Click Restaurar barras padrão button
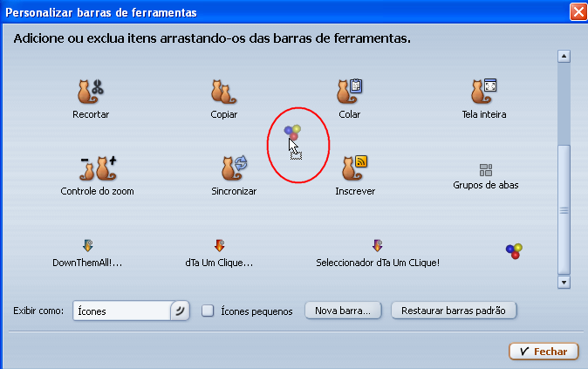This screenshot has height=369, width=588. tap(454, 311)
